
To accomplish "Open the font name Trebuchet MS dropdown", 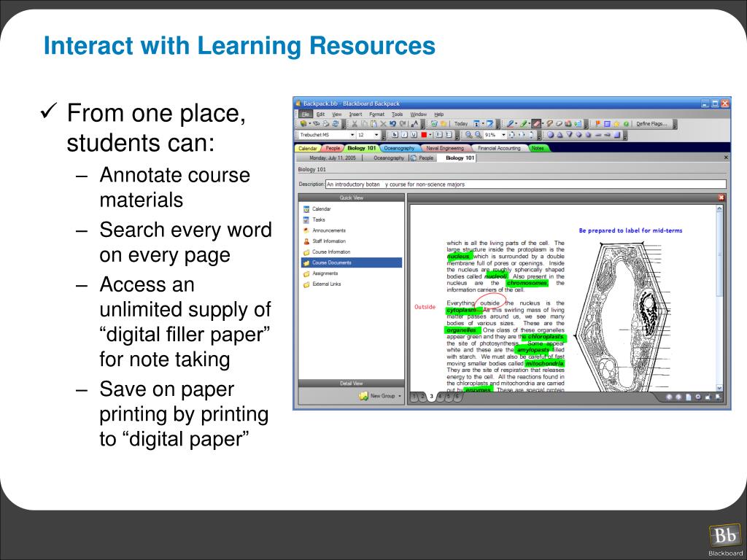I will click(x=352, y=135).
